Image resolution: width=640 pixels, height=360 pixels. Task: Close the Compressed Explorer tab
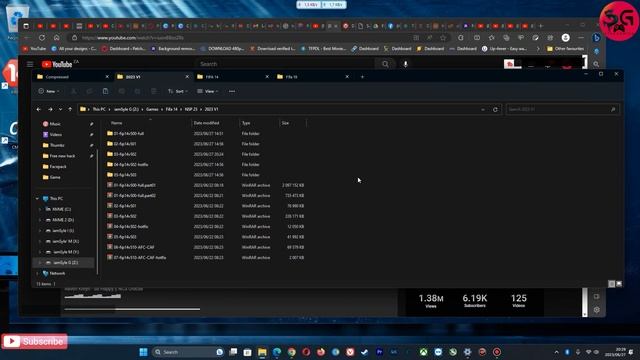pos(107,77)
